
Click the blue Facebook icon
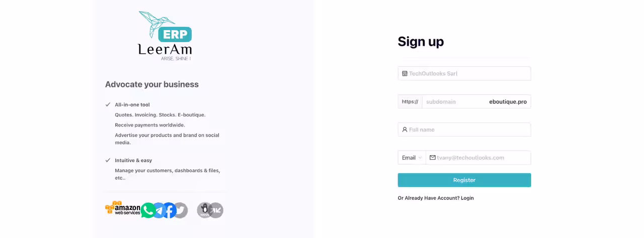click(x=170, y=210)
